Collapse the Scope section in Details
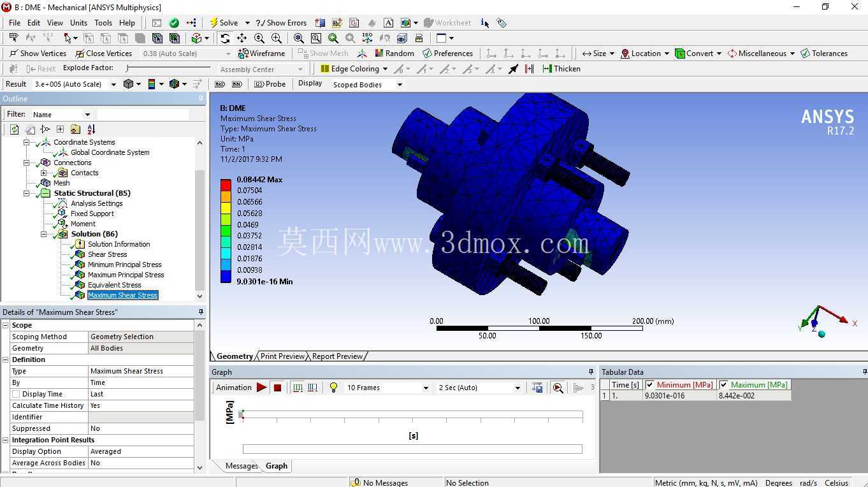The image size is (868, 487). click(x=6, y=325)
